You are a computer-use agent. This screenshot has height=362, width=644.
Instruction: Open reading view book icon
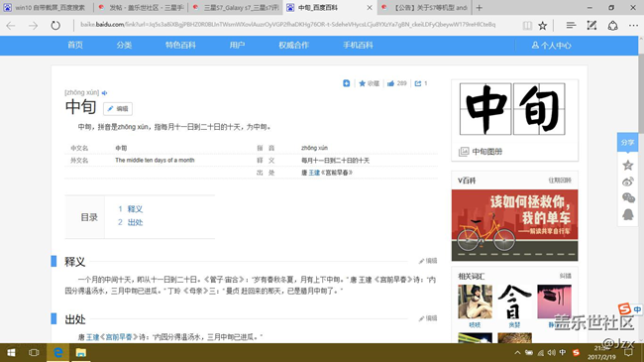(x=527, y=26)
